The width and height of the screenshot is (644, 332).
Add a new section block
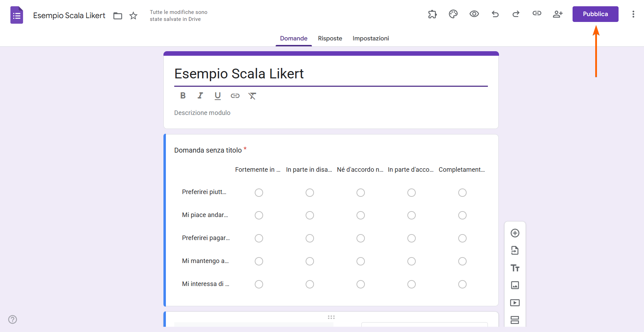click(515, 320)
